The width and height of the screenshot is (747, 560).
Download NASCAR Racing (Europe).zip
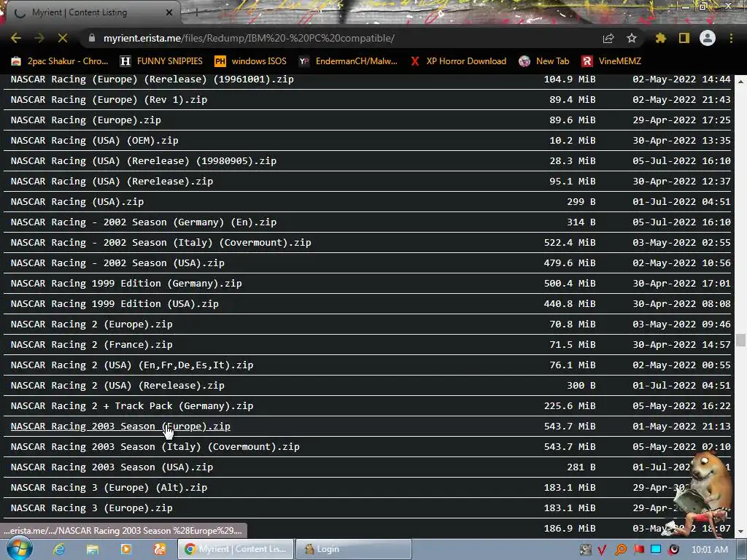tap(86, 120)
